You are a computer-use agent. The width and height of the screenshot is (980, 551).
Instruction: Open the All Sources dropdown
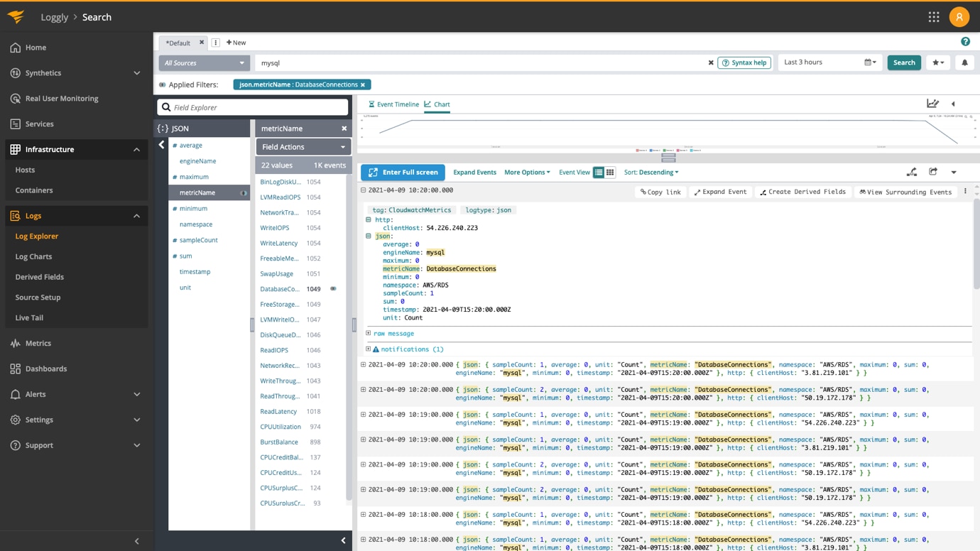point(204,62)
